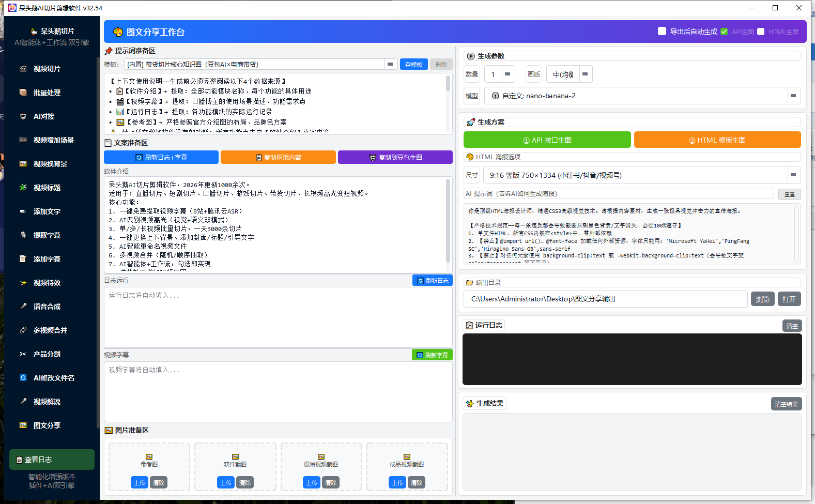The height and width of the screenshot is (504, 815).
Task: Click the 软件介绍 text box scrollbar
Action: point(448,221)
